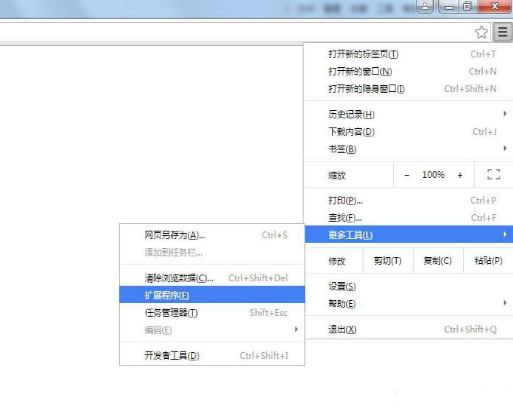Choose 网页另存为 in the submenu

[x=174, y=235]
